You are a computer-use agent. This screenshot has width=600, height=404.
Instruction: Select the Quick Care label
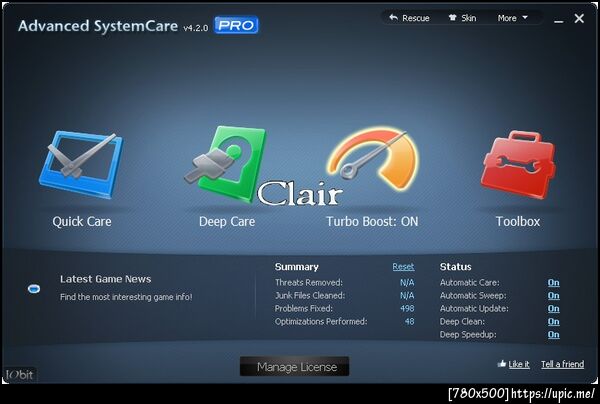coord(82,222)
